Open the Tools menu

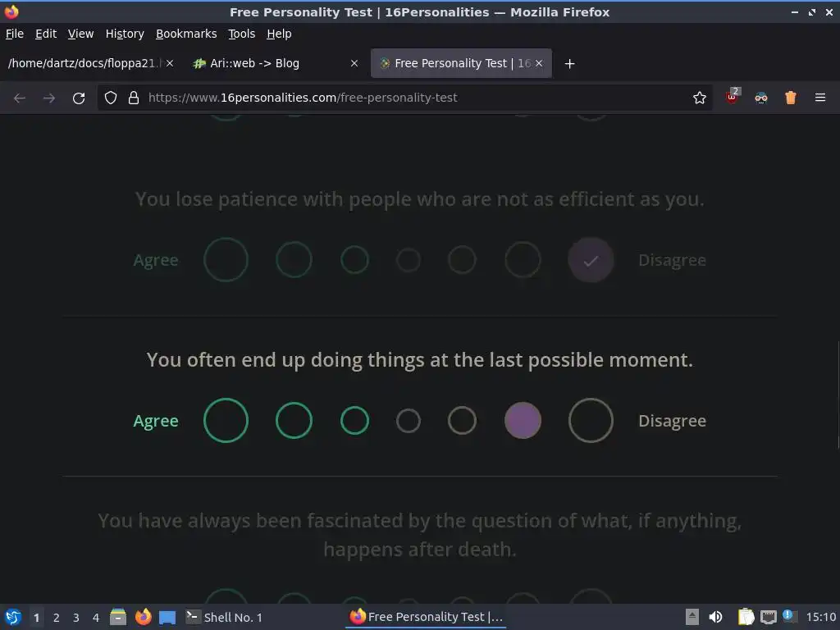tap(242, 34)
